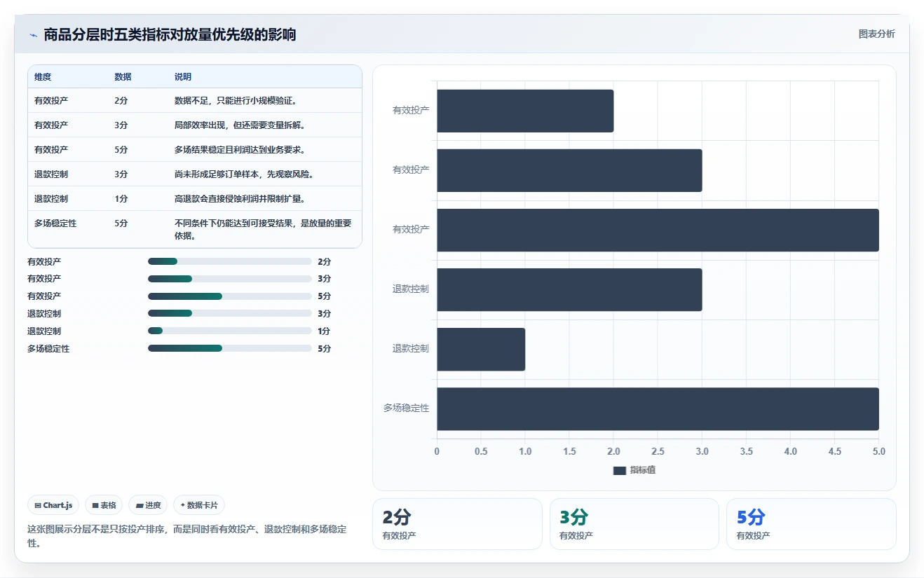Select the 表格 tag chip
The width and height of the screenshot is (924, 578).
[104, 505]
